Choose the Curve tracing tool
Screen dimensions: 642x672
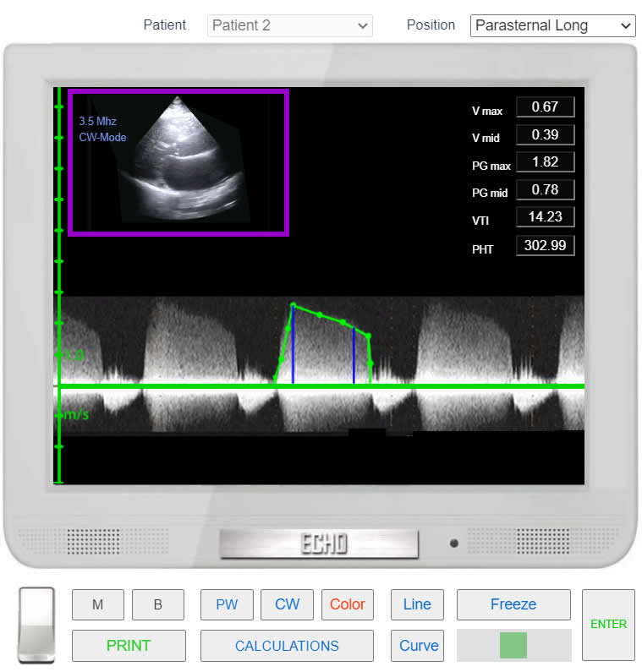(419, 646)
